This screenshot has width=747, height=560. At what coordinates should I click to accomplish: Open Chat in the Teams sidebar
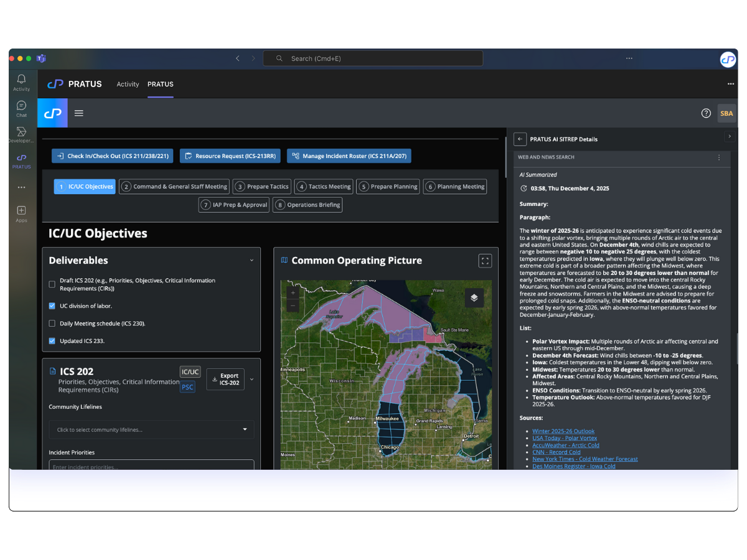point(21,108)
